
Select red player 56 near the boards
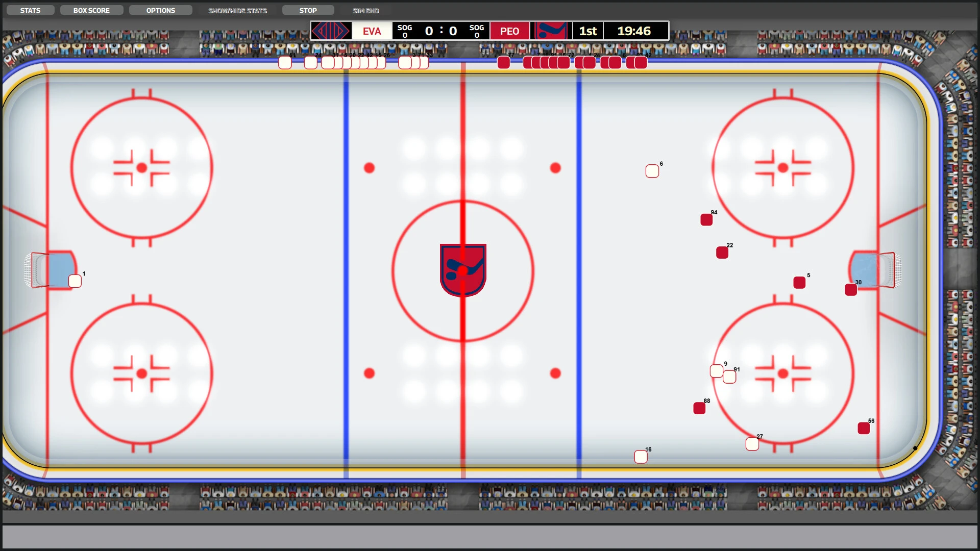(864, 428)
